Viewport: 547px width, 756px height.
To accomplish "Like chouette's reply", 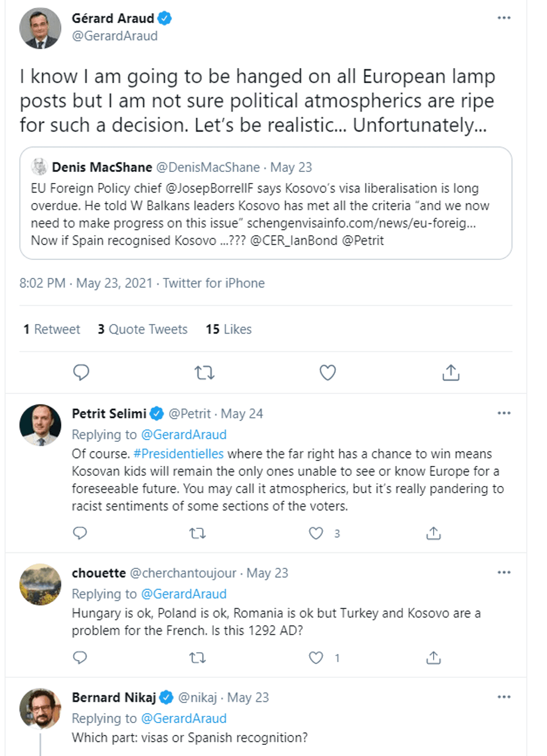I will (x=316, y=658).
